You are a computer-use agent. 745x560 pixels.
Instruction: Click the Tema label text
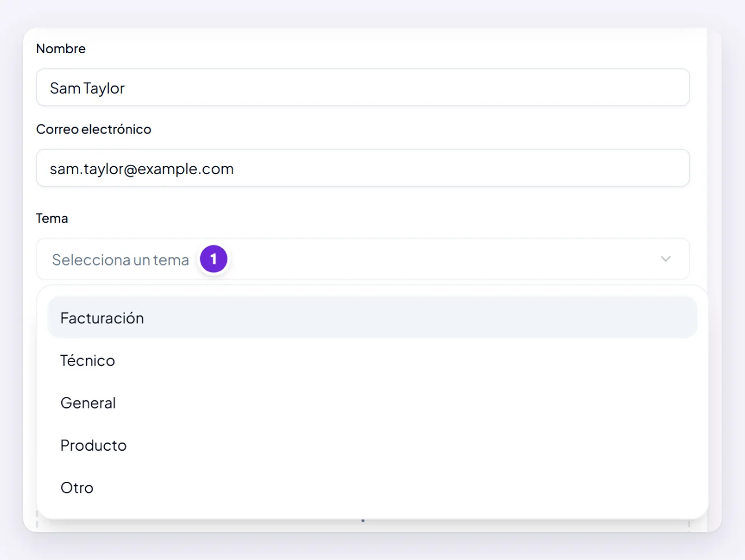[x=52, y=218]
